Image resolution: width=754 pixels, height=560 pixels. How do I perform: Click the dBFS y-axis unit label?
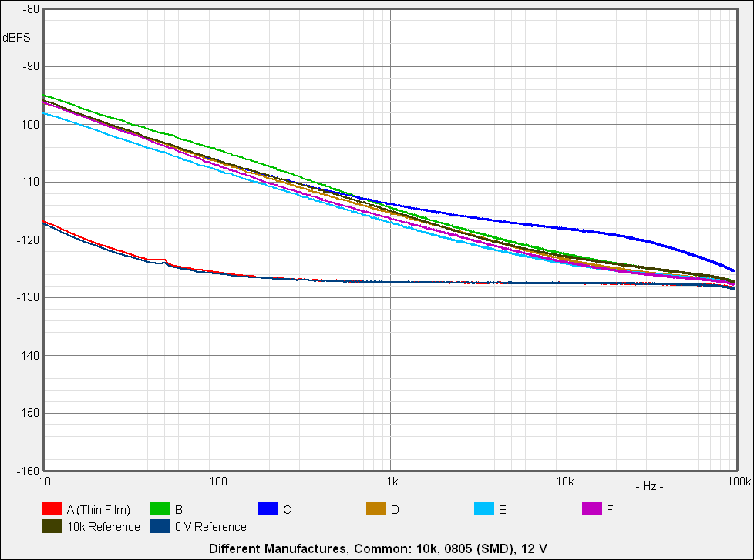tap(16, 38)
